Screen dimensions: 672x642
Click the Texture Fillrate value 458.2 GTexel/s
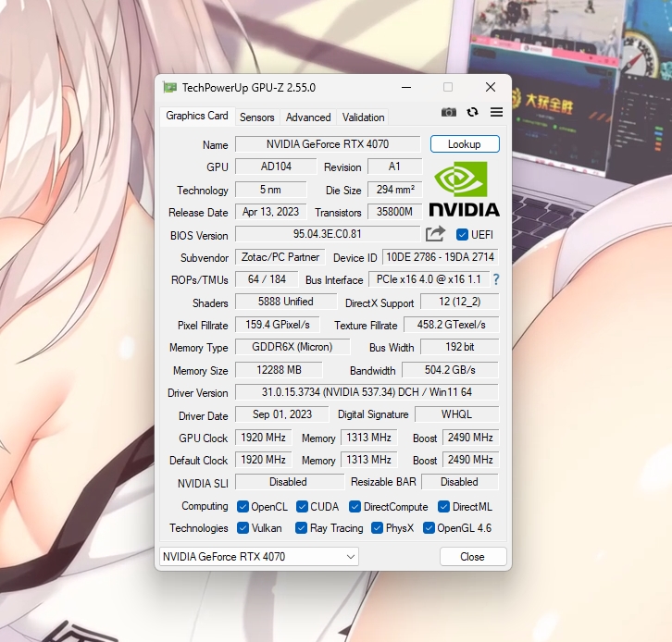tap(452, 325)
